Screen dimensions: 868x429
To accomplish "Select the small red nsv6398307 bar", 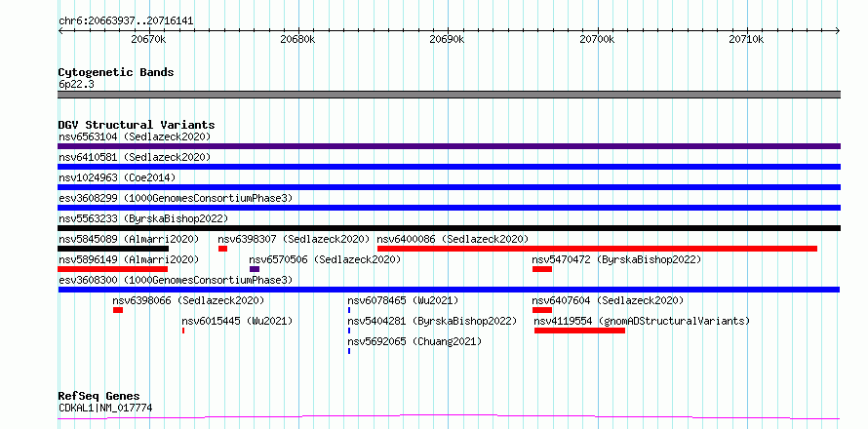I will (222, 249).
